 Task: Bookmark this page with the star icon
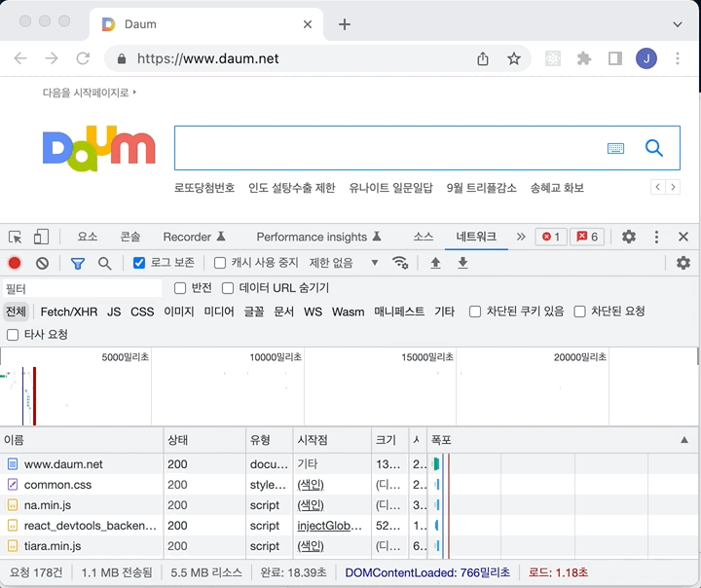[x=514, y=58]
